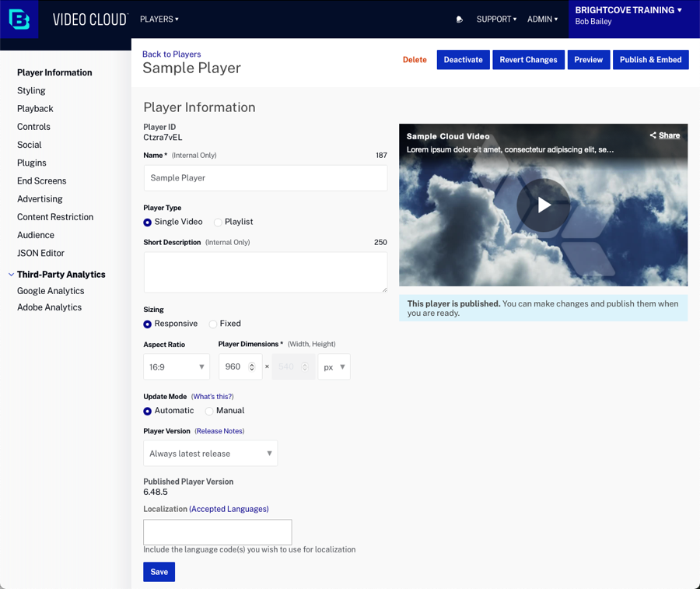Open the Admin menu
Screen dimensions: 700x589
pyautogui.click(x=542, y=19)
